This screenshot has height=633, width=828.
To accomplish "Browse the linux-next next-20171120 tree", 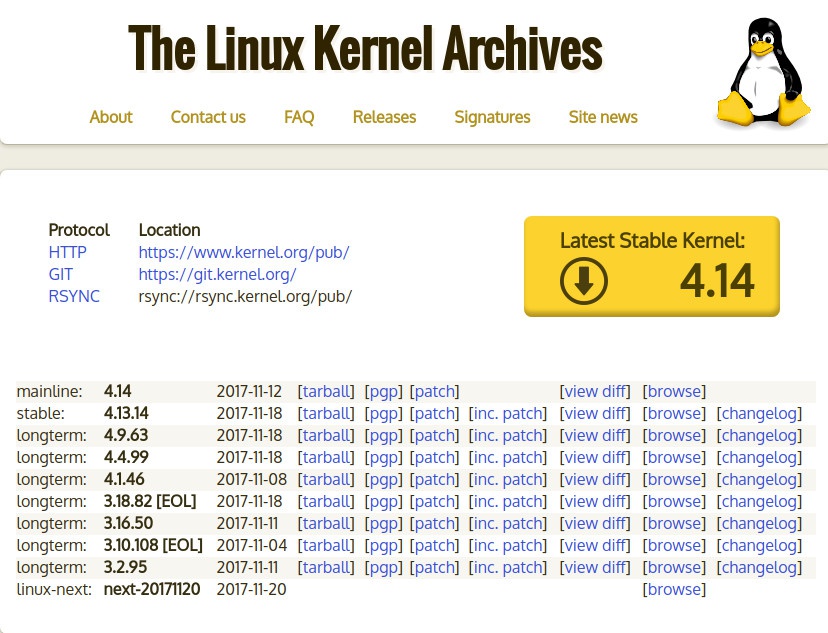I will pos(674,589).
